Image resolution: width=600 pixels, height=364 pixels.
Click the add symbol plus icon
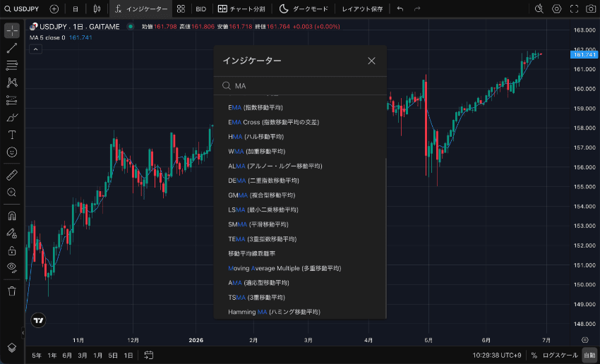pyautogui.click(x=54, y=8)
